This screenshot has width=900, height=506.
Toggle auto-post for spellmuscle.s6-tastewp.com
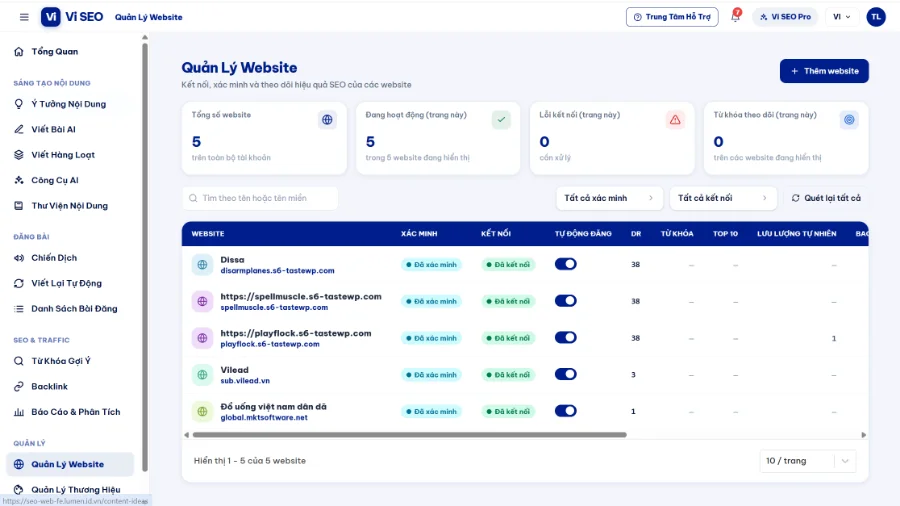(565, 301)
